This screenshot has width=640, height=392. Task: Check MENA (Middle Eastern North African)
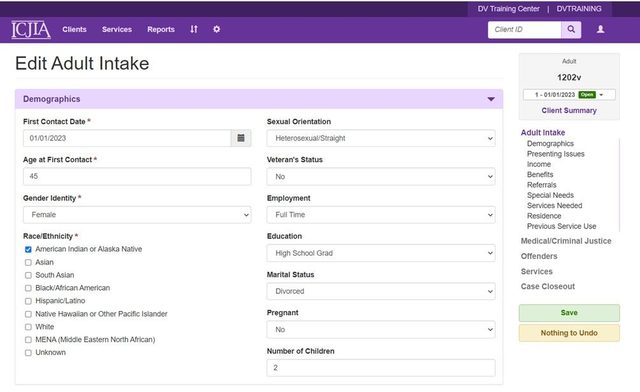point(28,340)
